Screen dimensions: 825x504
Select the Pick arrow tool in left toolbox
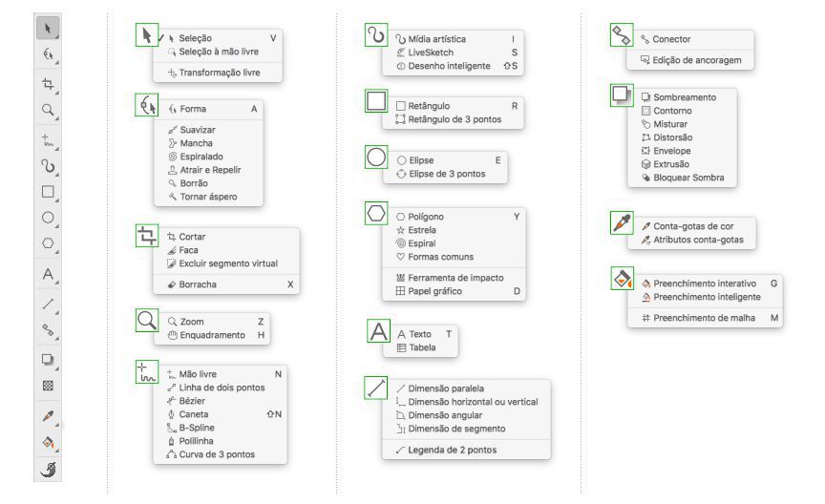pyautogui.click(x=46, y=30)
